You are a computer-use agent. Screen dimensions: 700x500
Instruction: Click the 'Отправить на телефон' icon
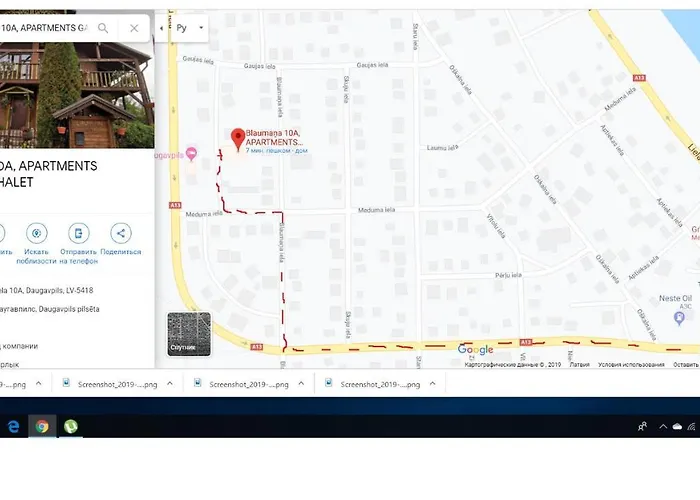[x=79, y=233]
